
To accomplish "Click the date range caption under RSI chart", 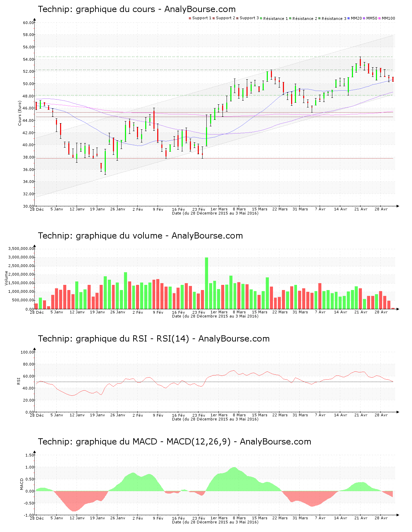I will point(215,419).
